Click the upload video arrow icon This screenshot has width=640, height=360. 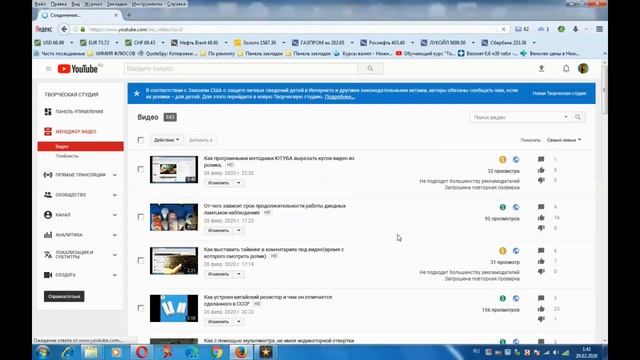click(x=541, y=69)
